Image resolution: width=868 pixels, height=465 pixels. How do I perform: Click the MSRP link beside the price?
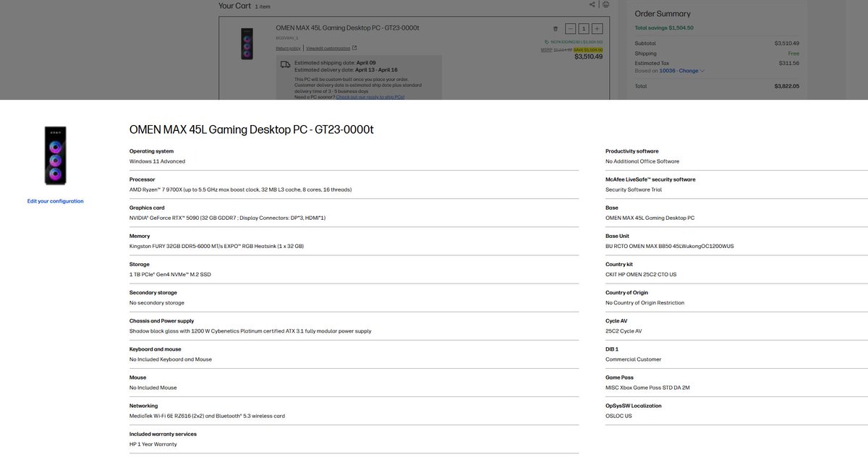tap(546, 49)
